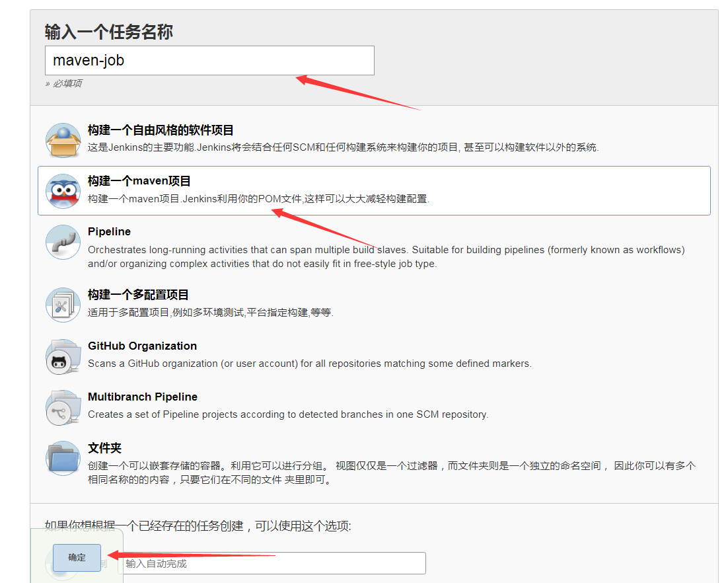728x583 pixels.
Task: Select the freestyle software project box icon
Action: click(63, 140)
